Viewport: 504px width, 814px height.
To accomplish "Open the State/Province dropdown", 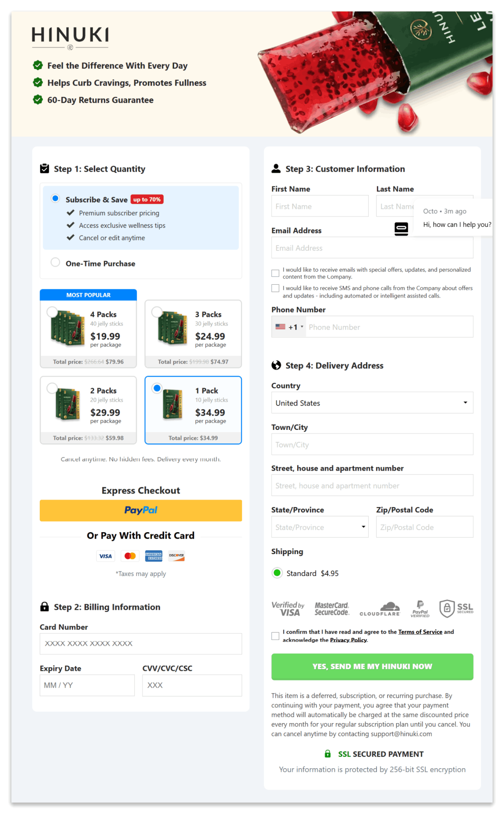I will (x=320, y=527).
